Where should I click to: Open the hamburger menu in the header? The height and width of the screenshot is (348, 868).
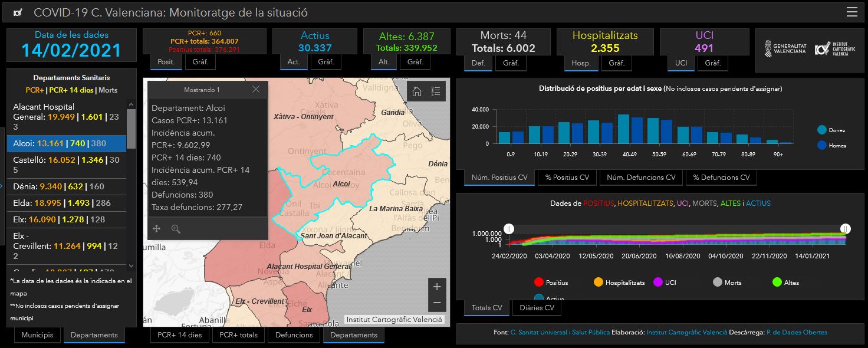click(x=851, y=12)
